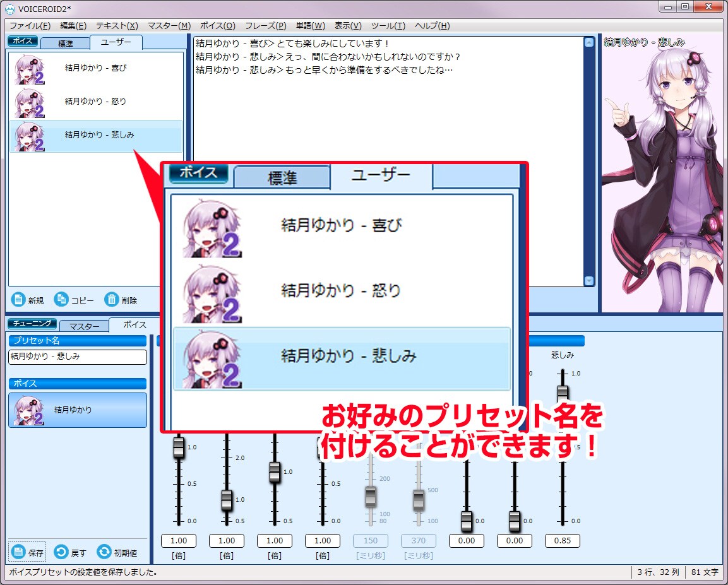
Task: Open the ツール(T) menu
Action: pos(388,25)
